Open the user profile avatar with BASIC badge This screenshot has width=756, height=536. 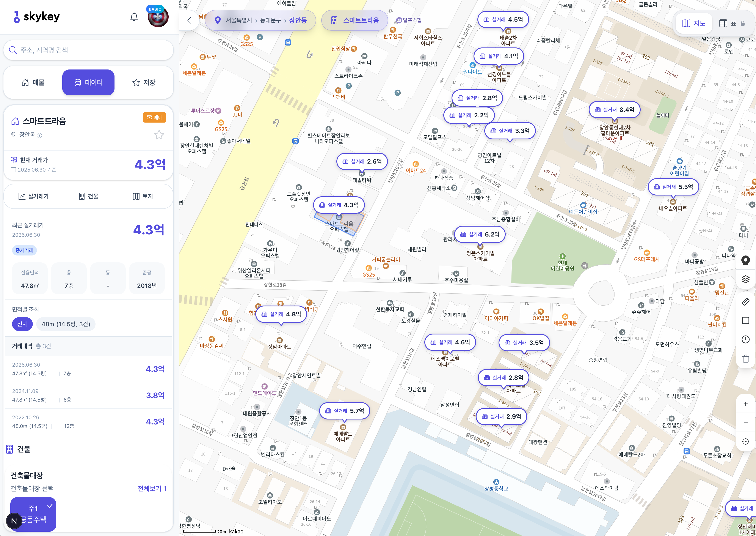pos(158,16)
